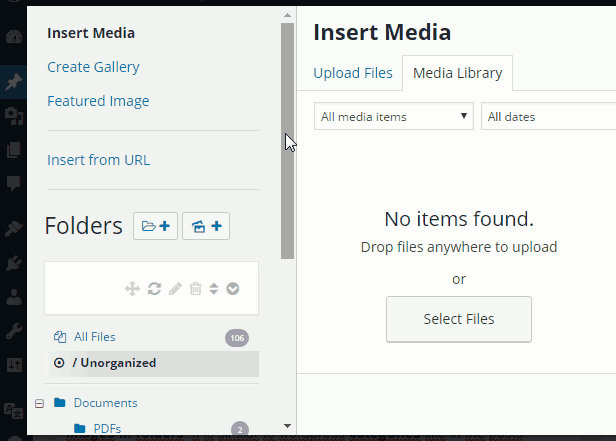Click the move folder arrows icon
The width and height of the screenshot is (616, 441).
[131, 289]
